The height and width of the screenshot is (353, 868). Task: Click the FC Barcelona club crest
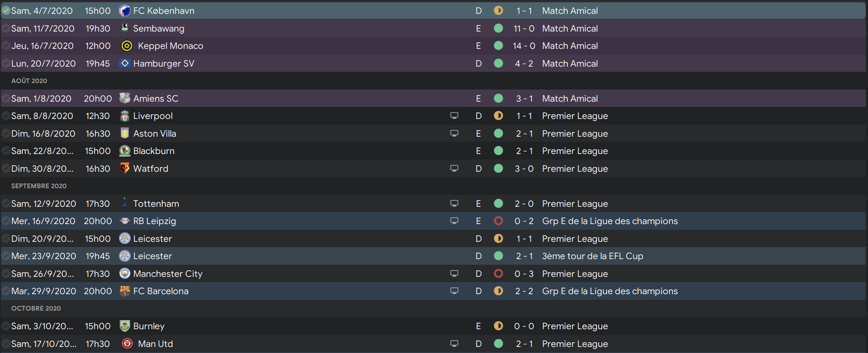coord(125,291)
